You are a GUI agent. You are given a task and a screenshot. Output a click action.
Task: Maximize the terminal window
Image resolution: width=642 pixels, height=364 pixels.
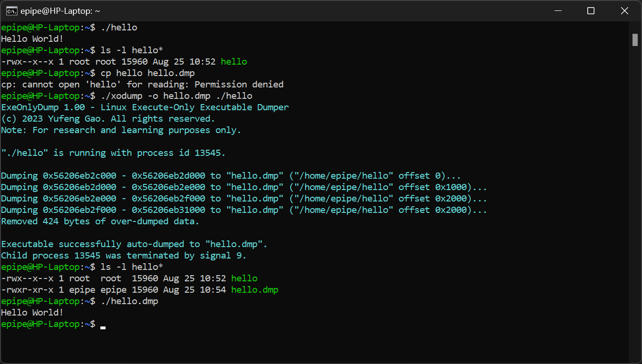591,11
